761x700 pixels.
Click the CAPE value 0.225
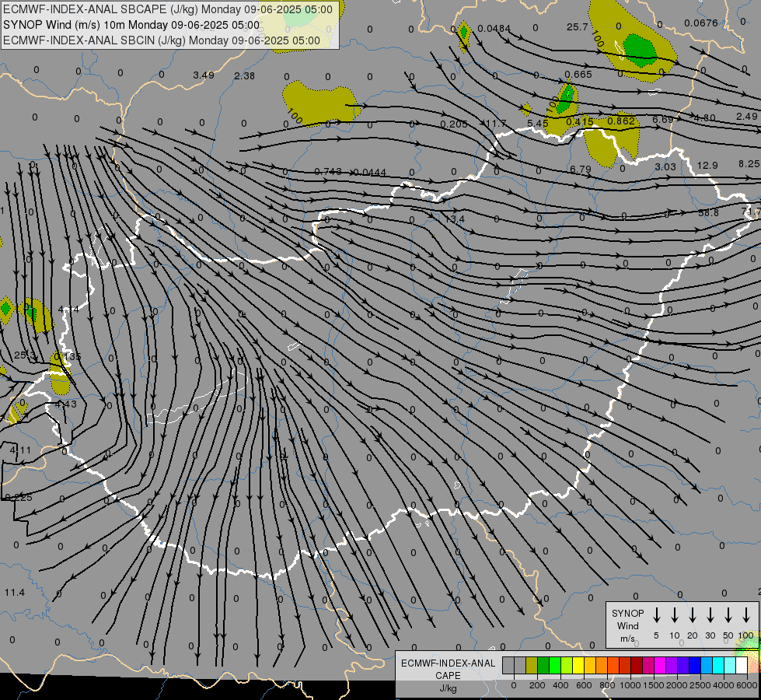[19, 497]
